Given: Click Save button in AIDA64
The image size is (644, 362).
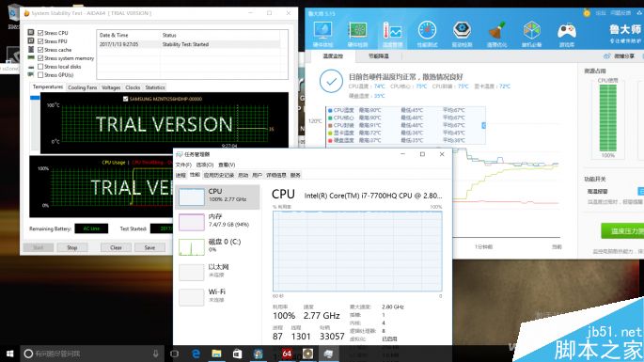Looking at the screenshot, I should pyautogui.click(x=149, y=248).
